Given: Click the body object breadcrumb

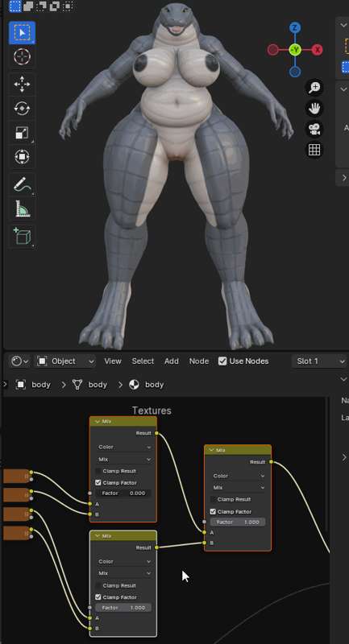Looking at the screenshot, I should 33,385.
